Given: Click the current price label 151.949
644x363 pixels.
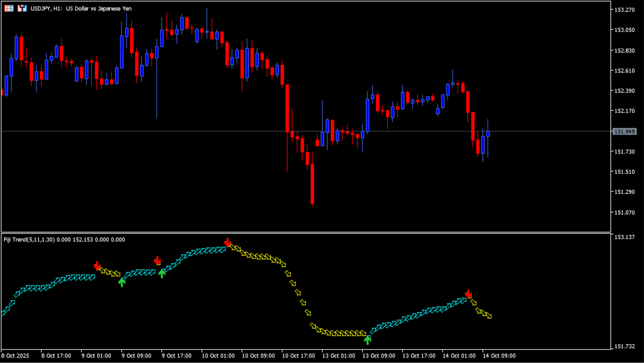Looking at the screenshot, I should coord(625,132).
